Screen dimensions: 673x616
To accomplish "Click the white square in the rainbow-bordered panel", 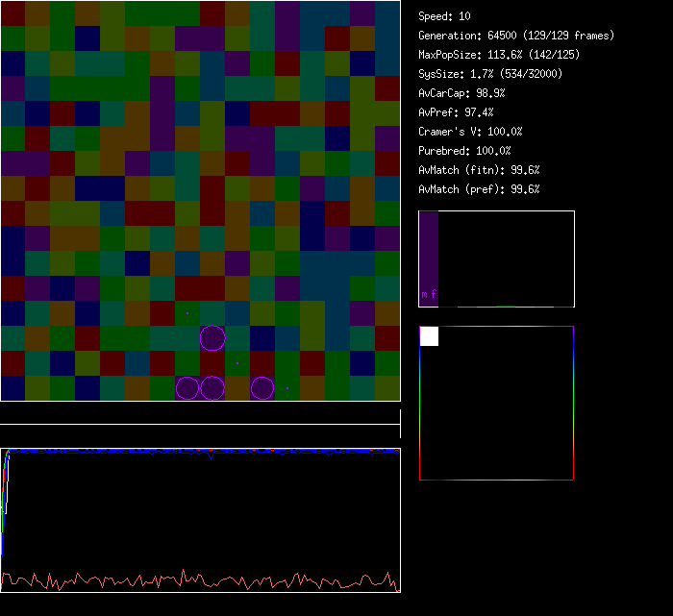I will coord(429,336).
